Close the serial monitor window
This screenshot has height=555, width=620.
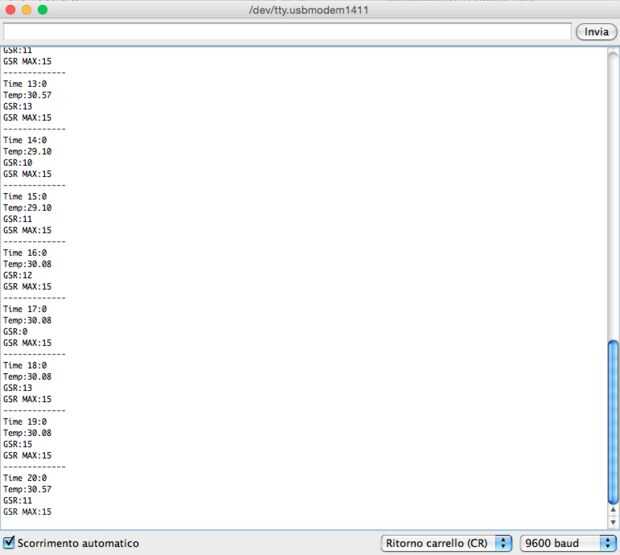[11, 10]
